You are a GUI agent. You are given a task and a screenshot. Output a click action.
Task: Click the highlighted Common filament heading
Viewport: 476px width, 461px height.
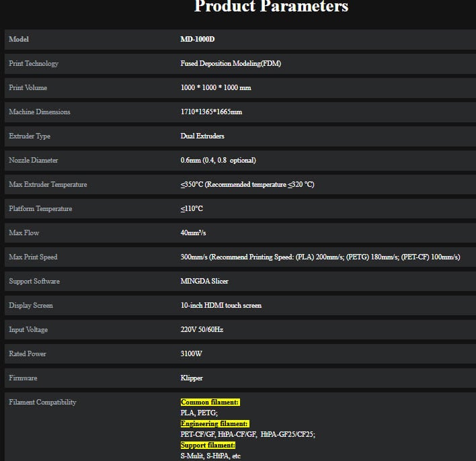210,403
